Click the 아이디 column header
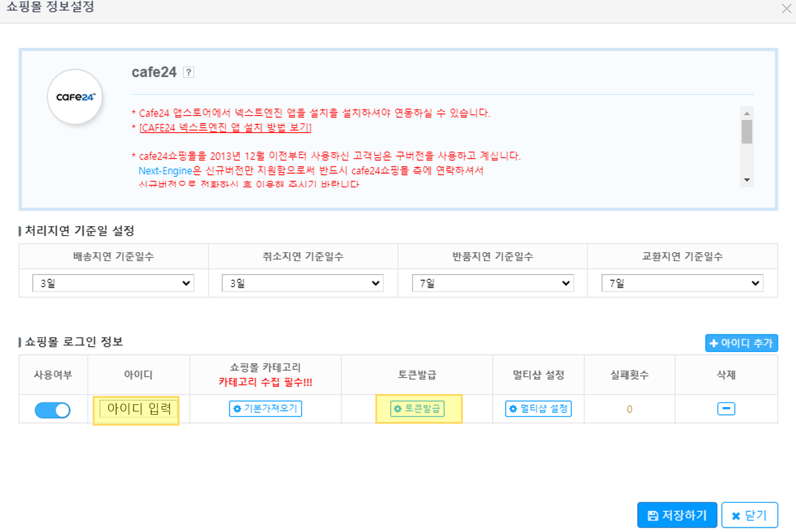Screen dimensions: 796x532 coord(139,375)
